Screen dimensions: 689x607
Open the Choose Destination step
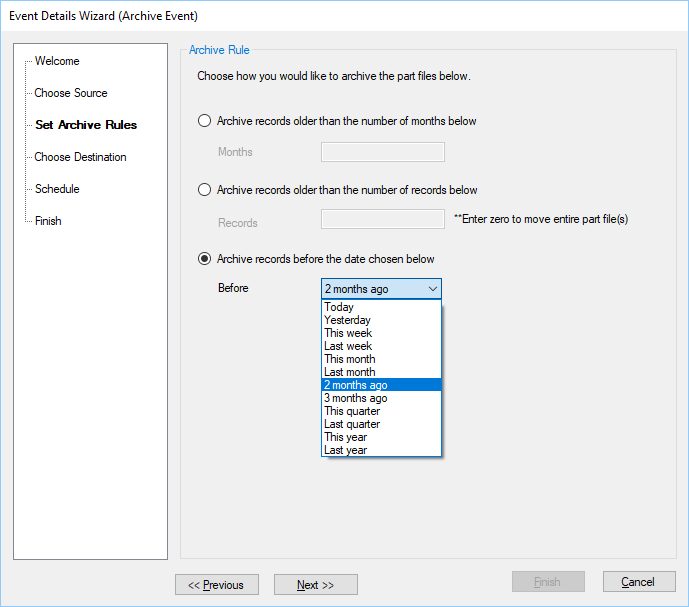(80, 157)
